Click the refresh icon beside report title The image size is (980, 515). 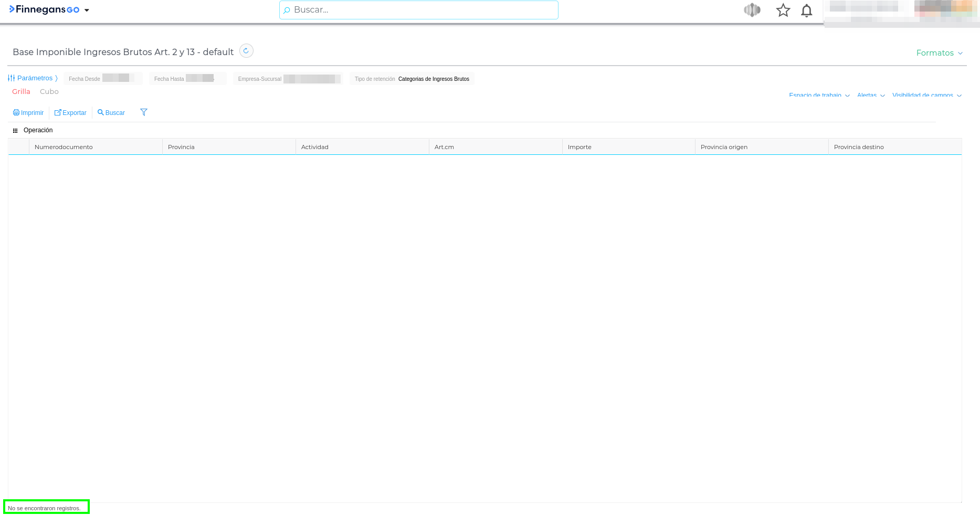pos(246,51)
